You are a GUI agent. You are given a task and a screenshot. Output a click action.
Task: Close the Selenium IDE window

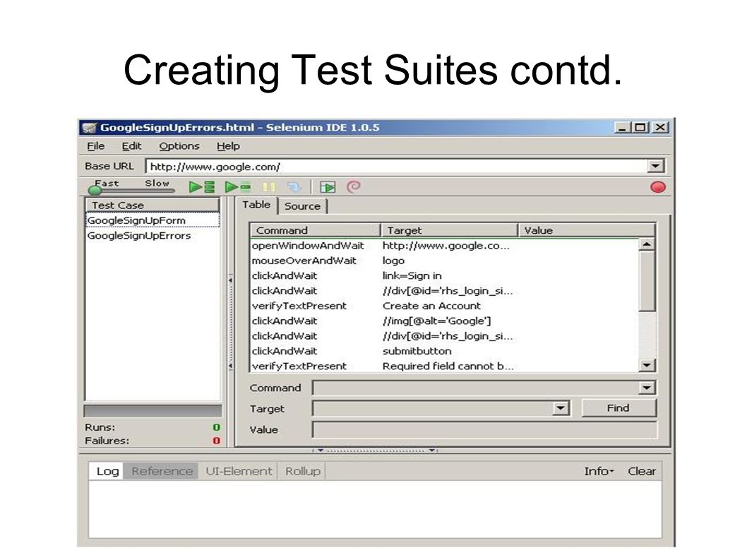660,128
